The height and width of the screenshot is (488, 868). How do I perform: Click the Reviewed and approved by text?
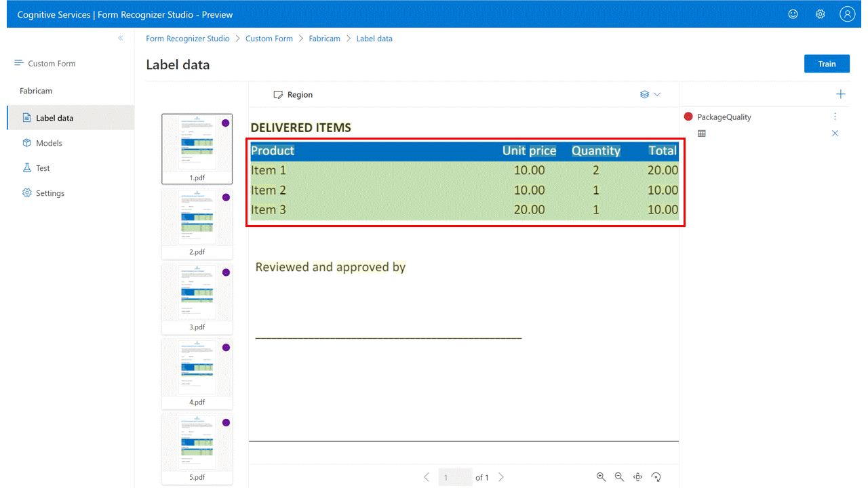click(330, 267)
